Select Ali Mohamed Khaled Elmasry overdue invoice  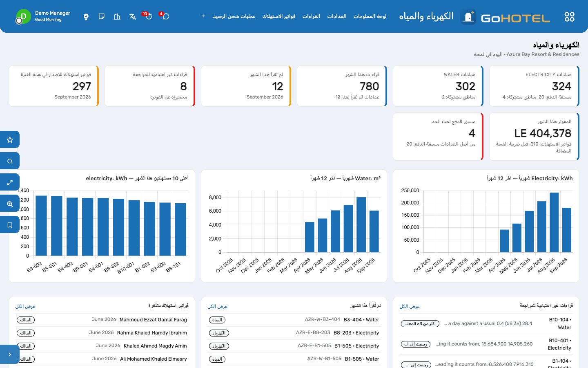(x=102, y=359)
